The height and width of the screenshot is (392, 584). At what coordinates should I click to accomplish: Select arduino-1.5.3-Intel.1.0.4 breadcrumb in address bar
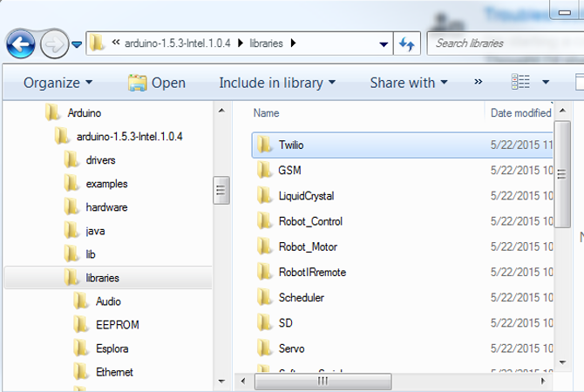(x=177, y=44)
